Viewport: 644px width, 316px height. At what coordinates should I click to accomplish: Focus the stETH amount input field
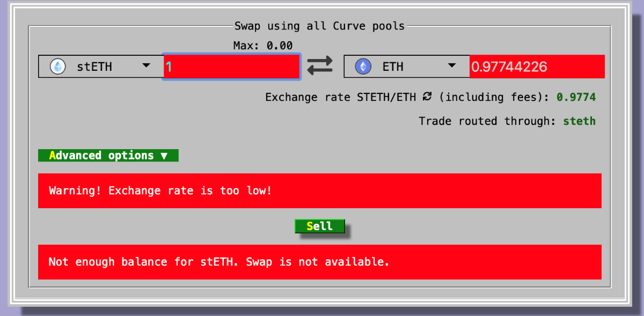(231, 67)
